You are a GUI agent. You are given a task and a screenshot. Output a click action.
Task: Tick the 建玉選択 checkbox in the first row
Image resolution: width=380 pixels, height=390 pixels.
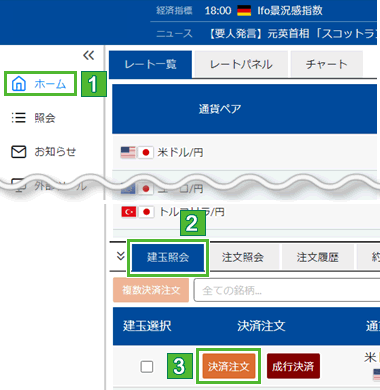point(147,367)
